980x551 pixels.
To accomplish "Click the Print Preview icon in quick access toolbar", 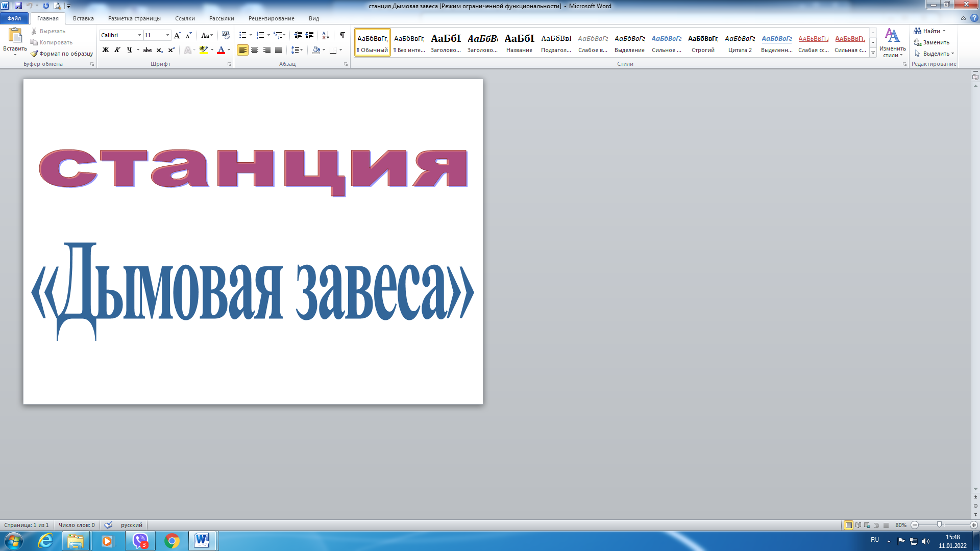I will pyautogui.click(x=57, y=6).
